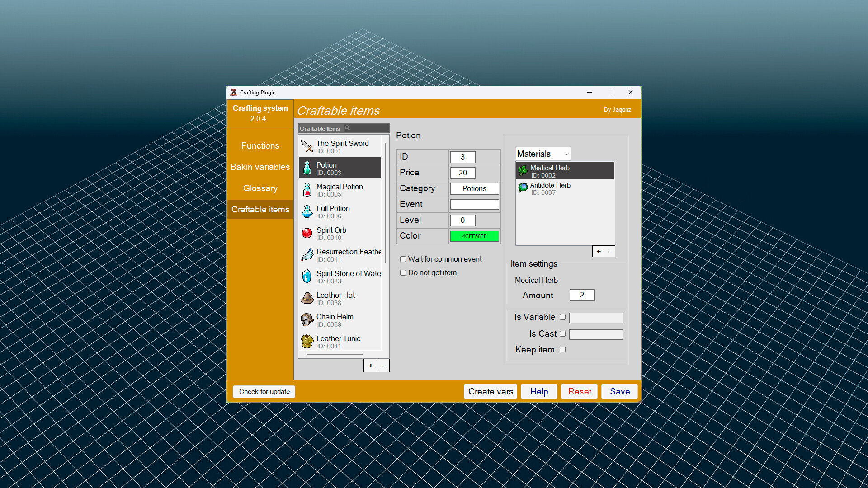Enable the Keep item checkbox
868x488 pixels.
click(x=563, y=349)
